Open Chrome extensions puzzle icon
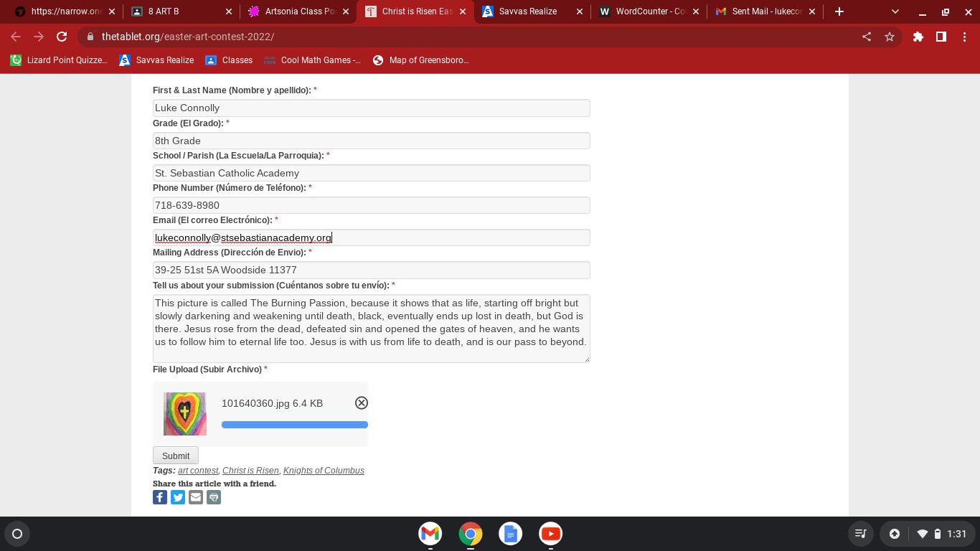 click(x=918, y=37)
